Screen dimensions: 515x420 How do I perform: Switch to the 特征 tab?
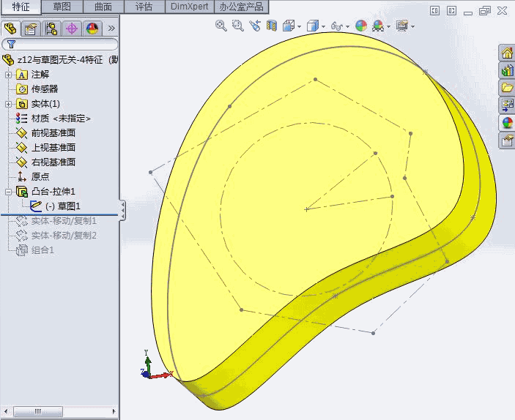point(21,7)
